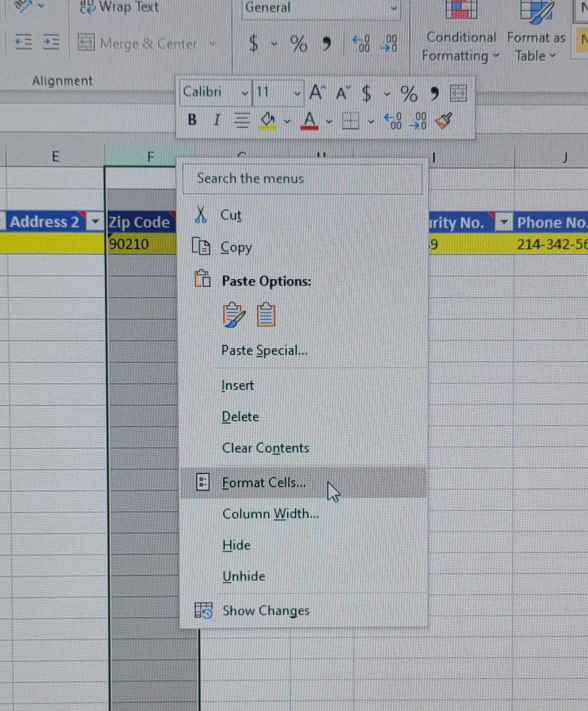Open Calibri font name dropdown
The height and width of the screenshot is (711, 588).
click(x=245, y=93)
